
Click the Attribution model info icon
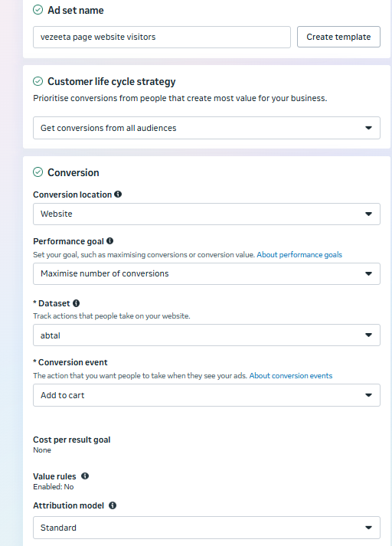point(113,505)
